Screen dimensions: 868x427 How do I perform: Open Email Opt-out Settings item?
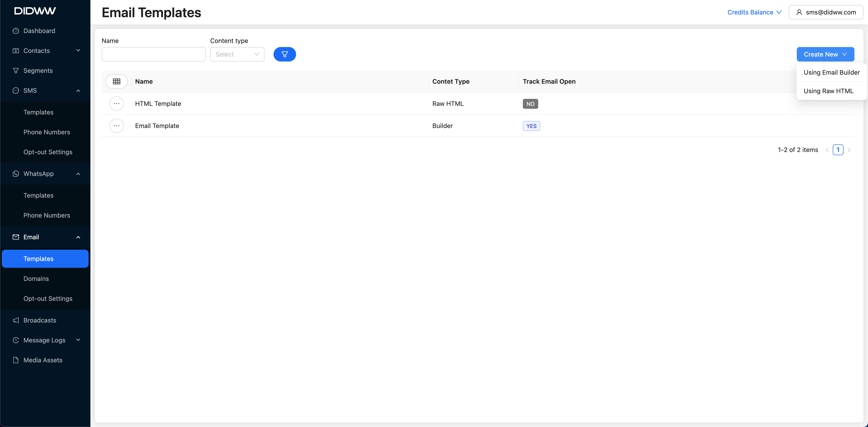point(45,299)
